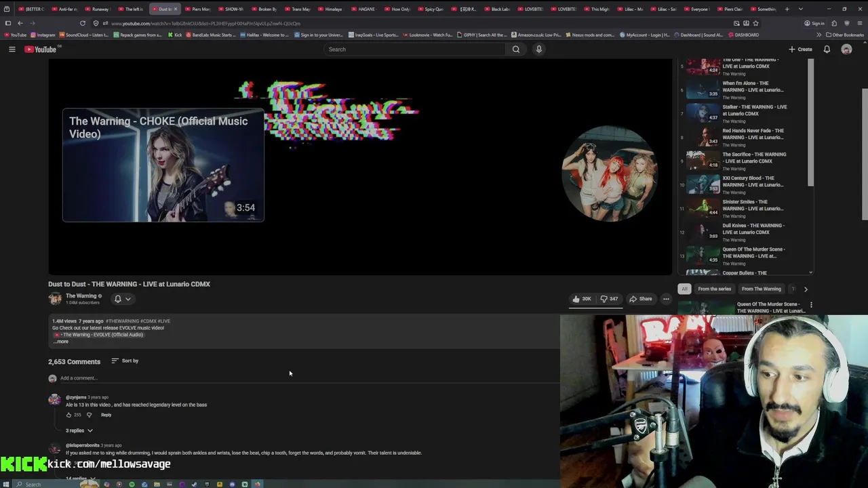This screenshot has height=488, width=868.
Task: Open the more actions ellipsis below video
Action: [x=666, y=299]
